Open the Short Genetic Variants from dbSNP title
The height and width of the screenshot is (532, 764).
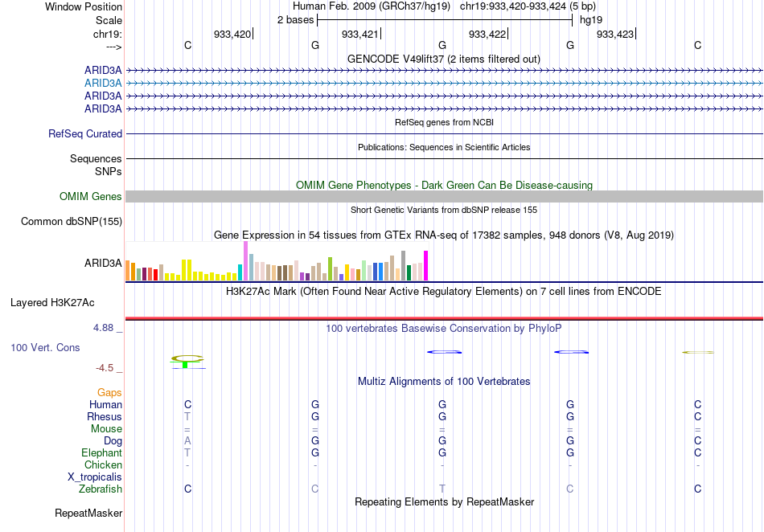(x=444, y=210)
